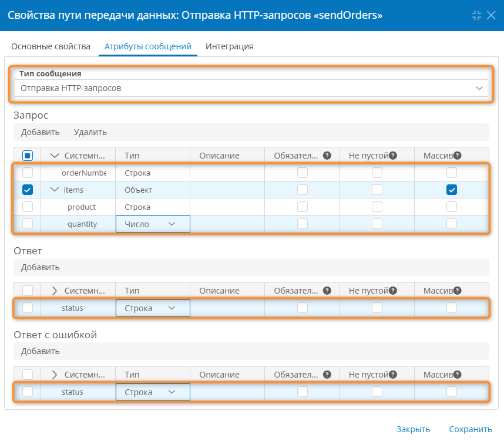Open the "Интеграция" tab
Viewport: 504px width, 441px height.
[x=229, y=46]
